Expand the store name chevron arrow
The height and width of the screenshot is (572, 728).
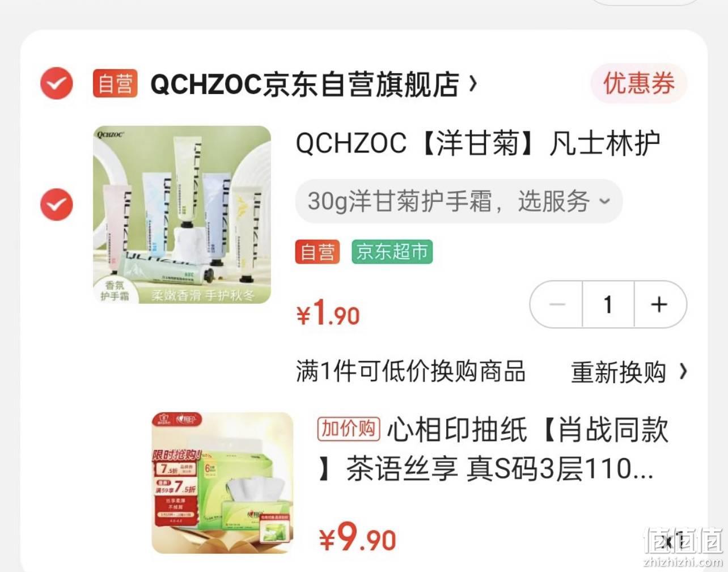[473, 84]
